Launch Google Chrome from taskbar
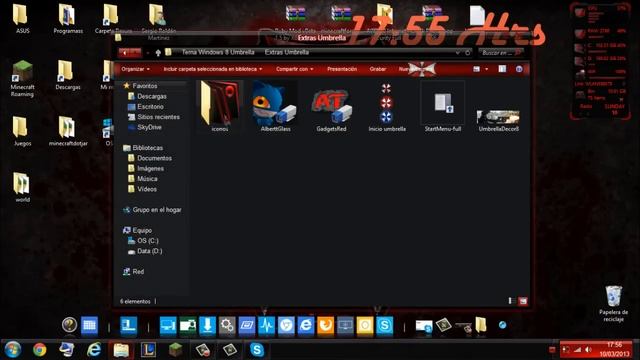 point(40,350)
